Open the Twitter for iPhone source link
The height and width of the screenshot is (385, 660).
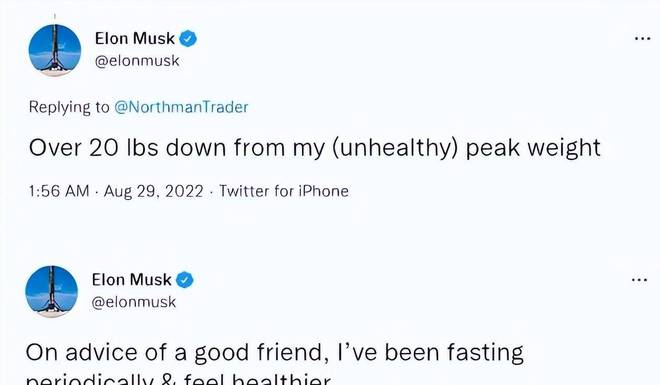284,191
